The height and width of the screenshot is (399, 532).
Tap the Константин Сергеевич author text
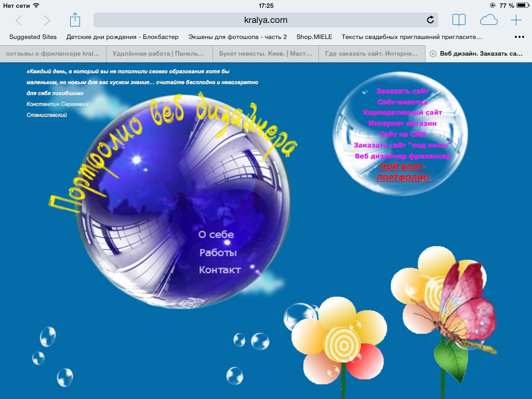57,104
